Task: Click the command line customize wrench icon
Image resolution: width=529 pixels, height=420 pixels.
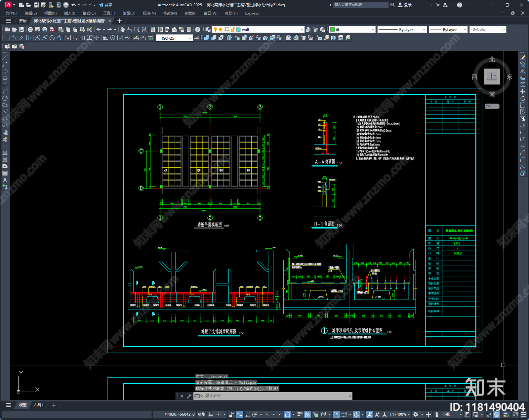Action: point(189,396)
